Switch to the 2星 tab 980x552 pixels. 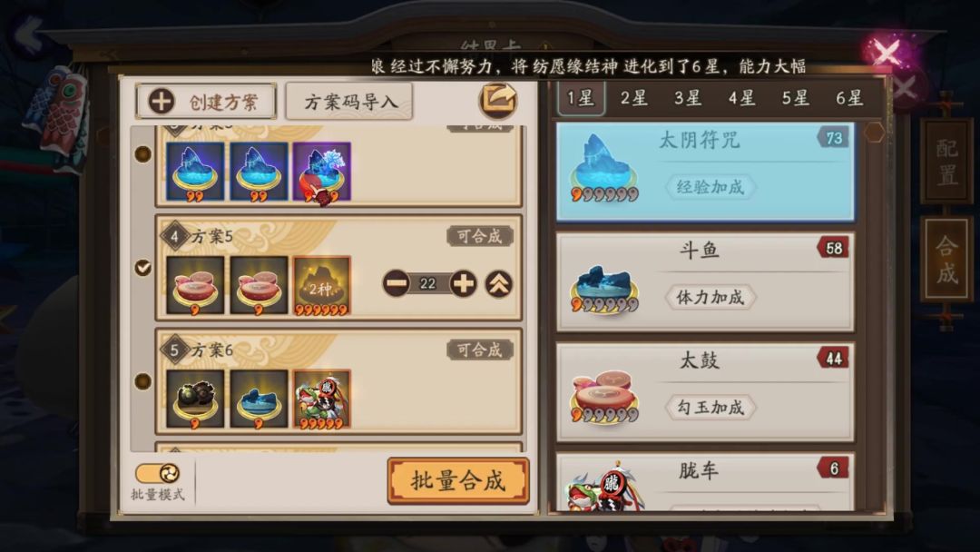pyautogui.click(x=633, y=98)
